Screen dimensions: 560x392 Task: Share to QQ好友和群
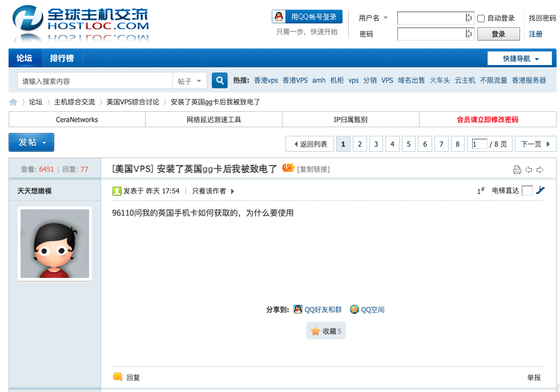(x=317, y=309)
